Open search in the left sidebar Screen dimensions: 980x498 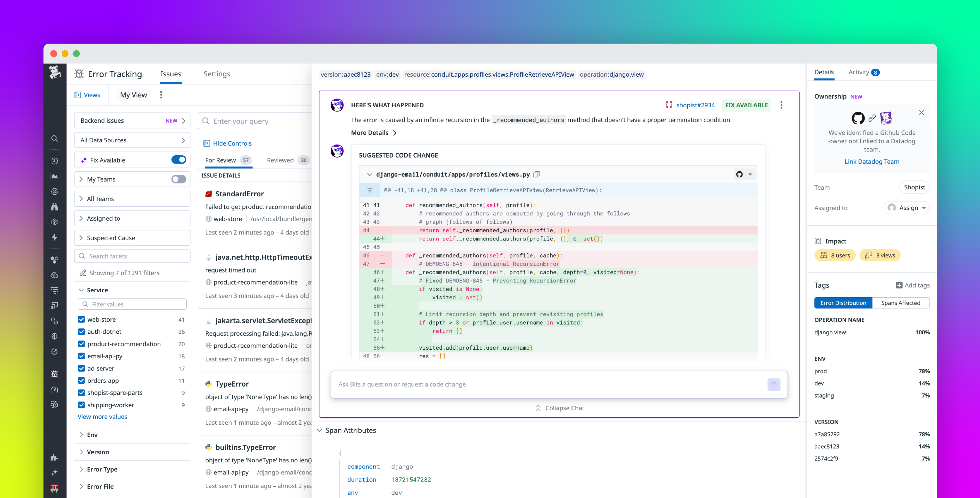(55, 138)
